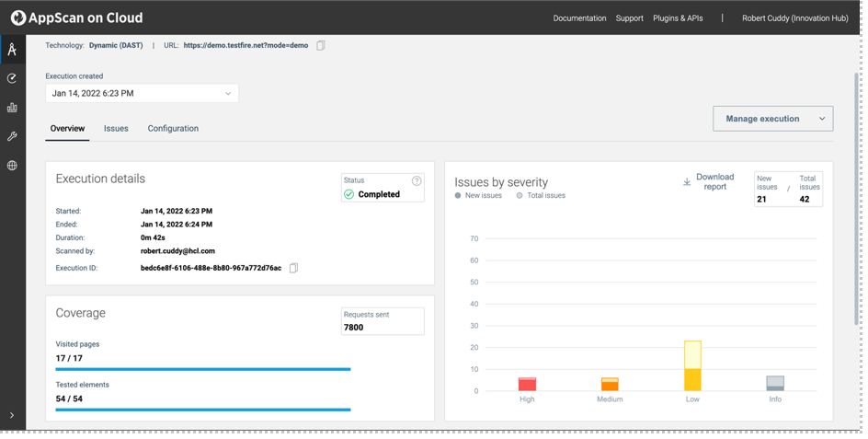Click the page vertical scrollbar
Viewport: 868px width, 439px height.
coord(856,198)
